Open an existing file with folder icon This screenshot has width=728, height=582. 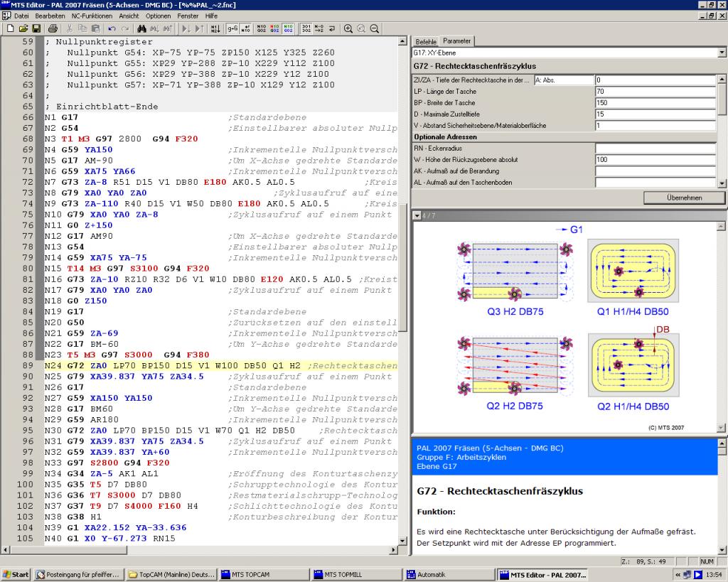(x=23, y=28)
